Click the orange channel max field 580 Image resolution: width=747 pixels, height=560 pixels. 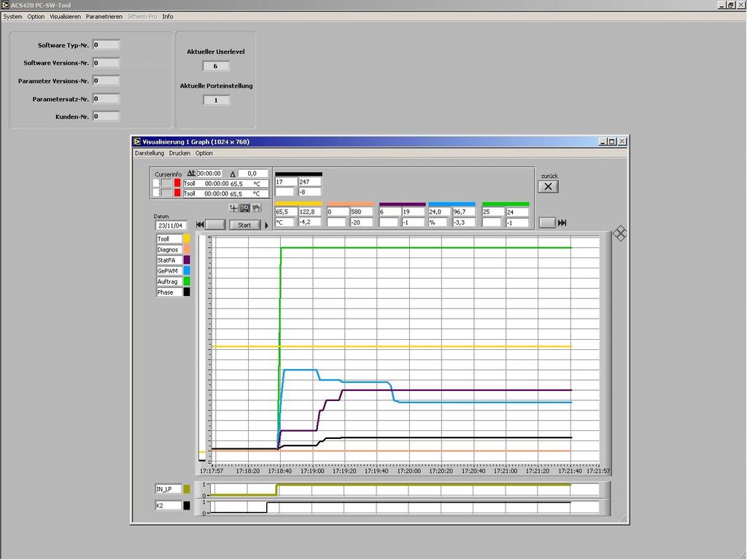click(362, 212)
